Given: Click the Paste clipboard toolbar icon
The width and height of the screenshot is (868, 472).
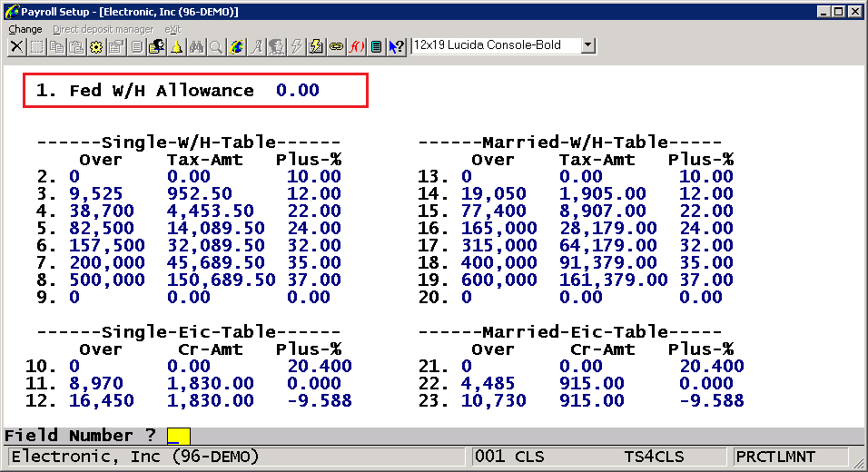Looking at the screenshot, I should point(77,46).
